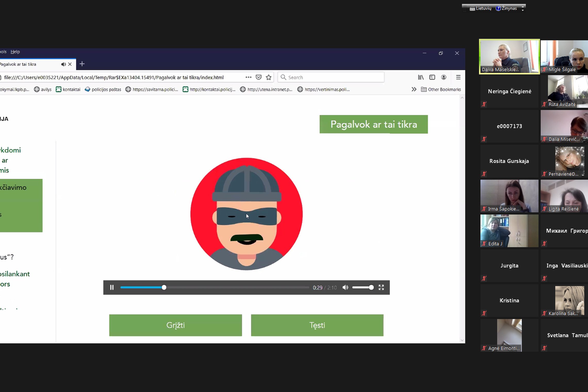
Task: Click the Grįžti button
Action: [175, 325]
